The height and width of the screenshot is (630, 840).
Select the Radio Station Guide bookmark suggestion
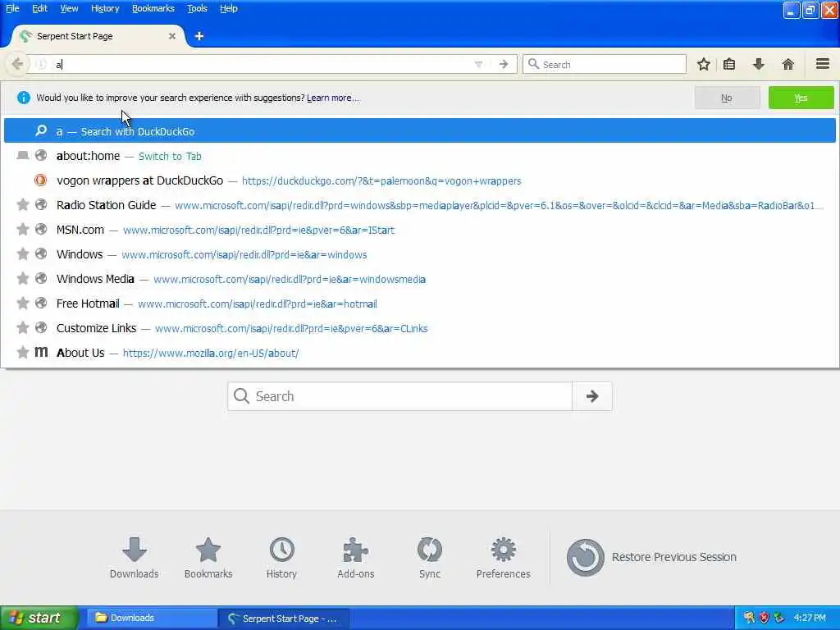coord(419,205)
